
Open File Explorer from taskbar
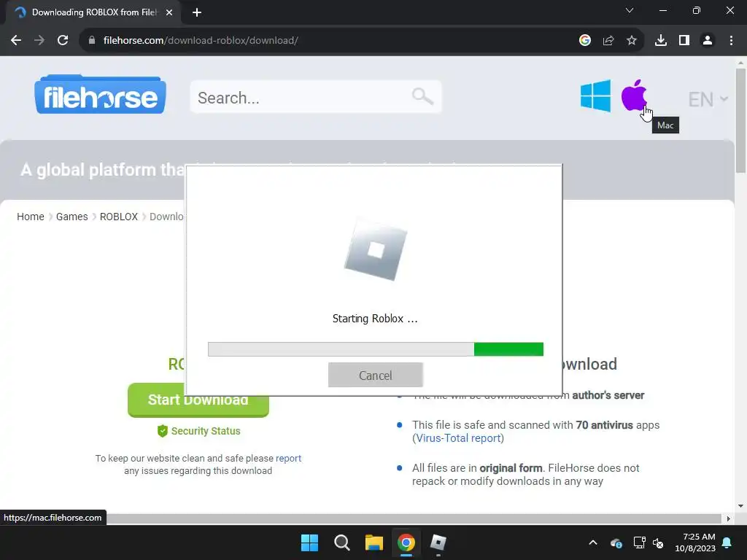click(x=374, y=542)
